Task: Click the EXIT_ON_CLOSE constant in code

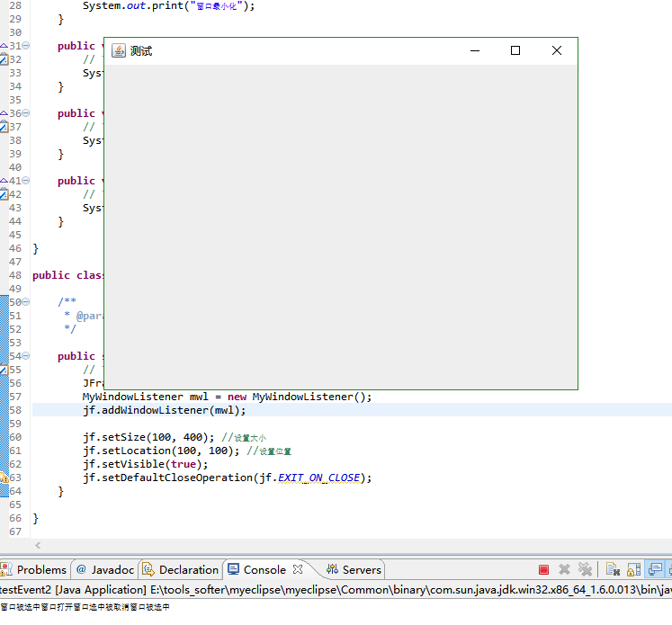Action: 318,478
